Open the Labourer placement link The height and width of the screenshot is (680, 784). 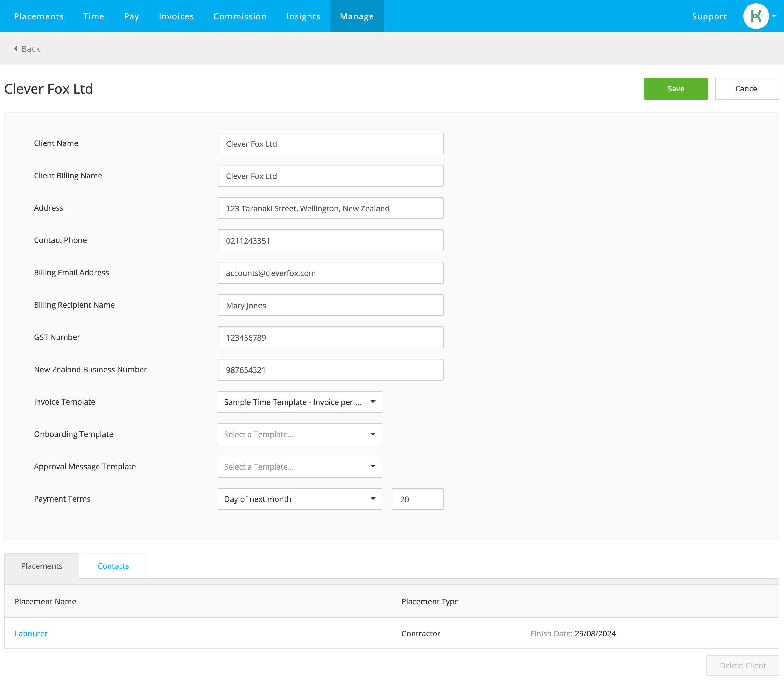tap(31, 633)
